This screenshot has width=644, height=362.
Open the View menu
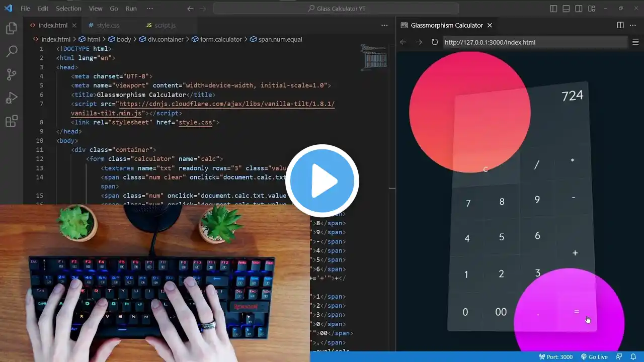(x=96, y=9)
